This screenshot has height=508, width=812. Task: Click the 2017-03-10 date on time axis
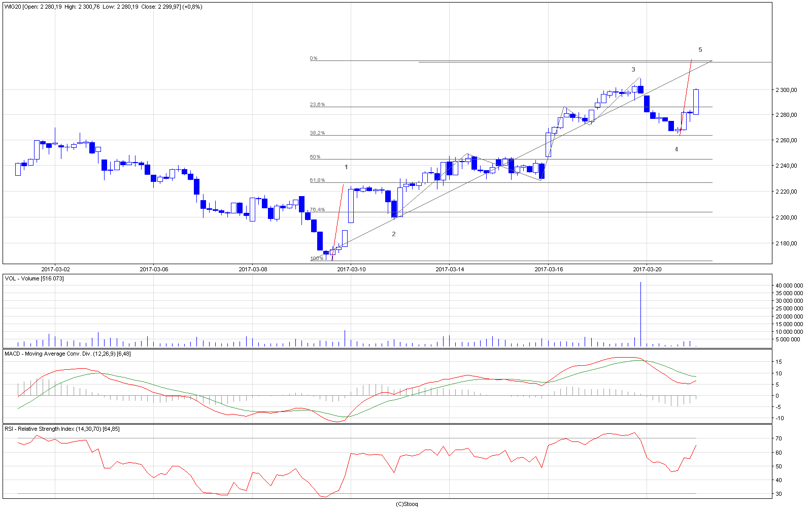351,269
